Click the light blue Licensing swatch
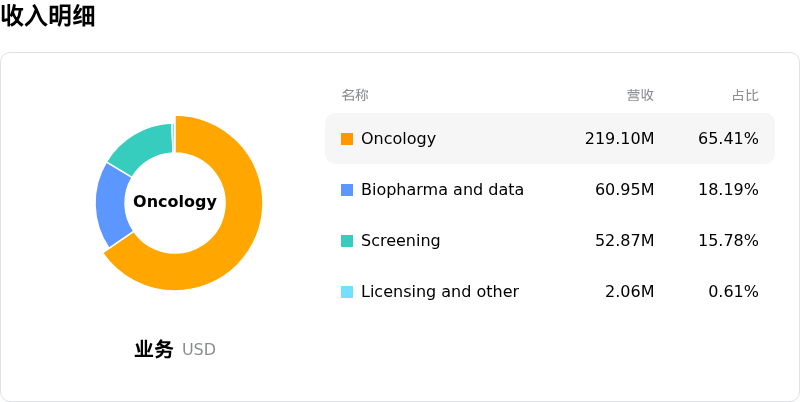Screen dimensions: 800x402 click(347, 292)
